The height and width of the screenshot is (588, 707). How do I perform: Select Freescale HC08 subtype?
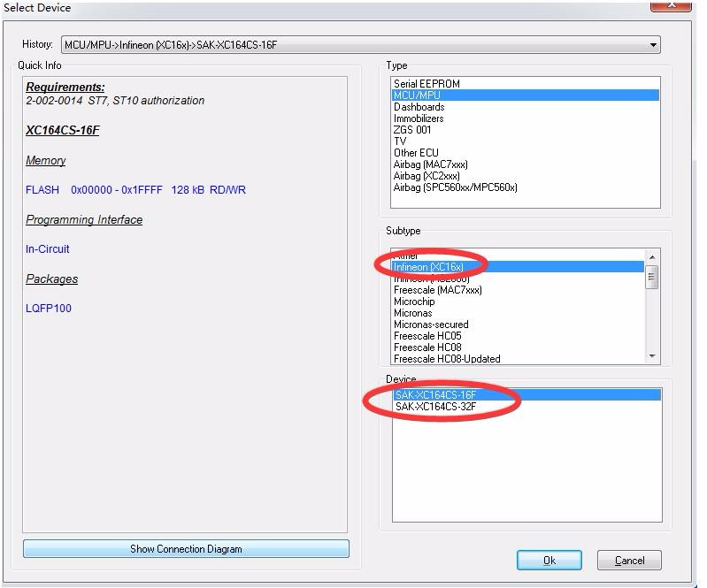[x=518, y=347]
